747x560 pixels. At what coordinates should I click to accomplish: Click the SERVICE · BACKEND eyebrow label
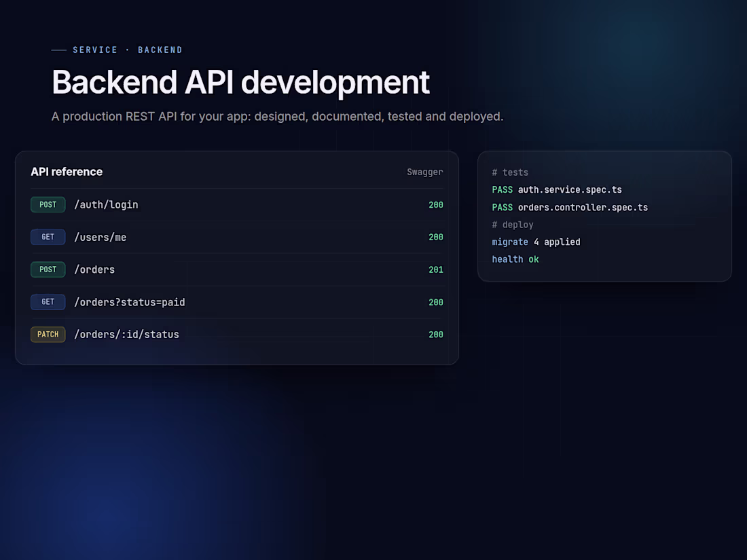click(127, 50)
